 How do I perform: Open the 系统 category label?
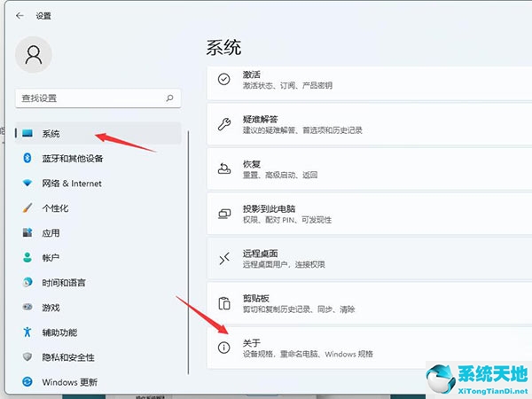(x=51, y=133)
